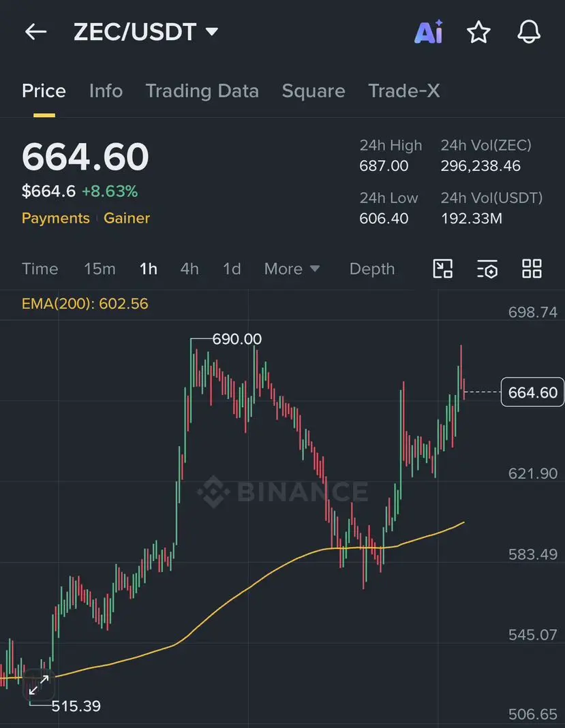Tap the 24h Vol(ZEC) value 296,238.46
The image size is (565, 728).
coord(480,165)
